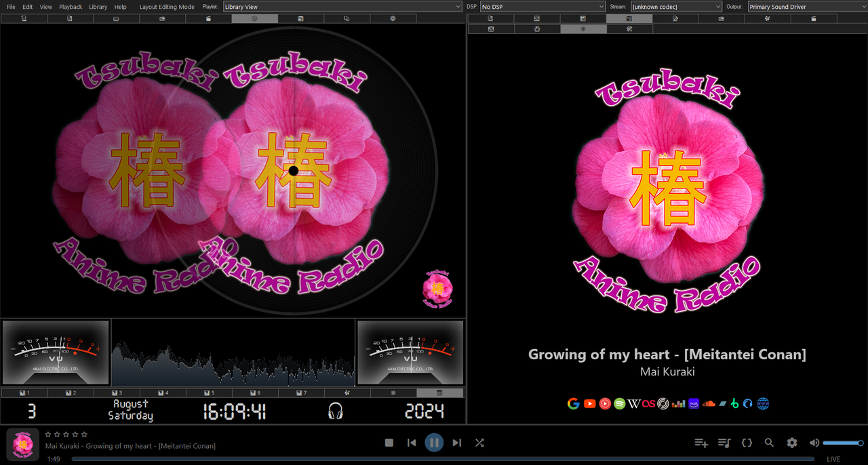The image size is (868, 465).
Task: Search the track on Google
Action: pyautogui.click(x=574, y=403)
